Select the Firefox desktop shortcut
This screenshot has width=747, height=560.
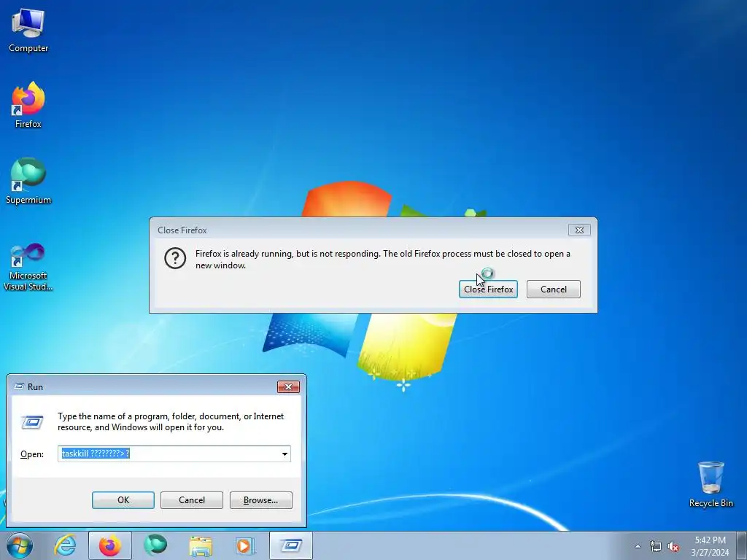pos(28,105)
